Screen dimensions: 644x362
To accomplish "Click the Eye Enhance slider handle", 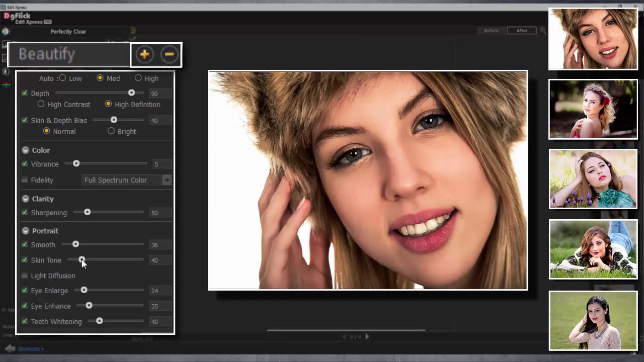I will pyautogui.click(x=89, y=306).
